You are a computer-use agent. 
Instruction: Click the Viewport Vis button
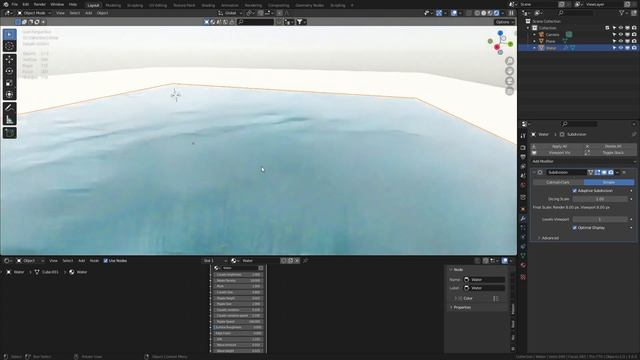(558, 153)
